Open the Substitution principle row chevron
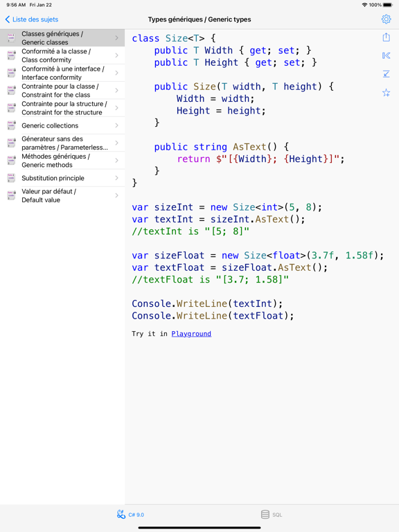This screenshot has width=399, height=532. 116,178
